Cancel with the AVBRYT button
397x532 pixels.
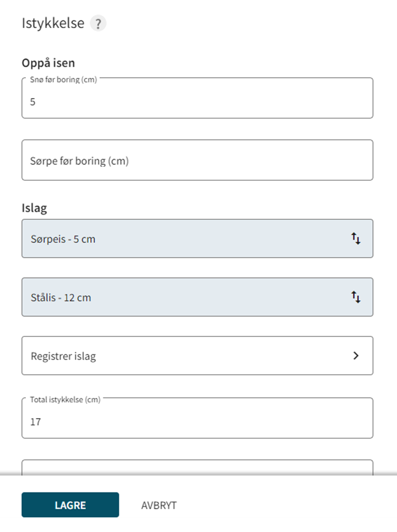pos(159,505)
